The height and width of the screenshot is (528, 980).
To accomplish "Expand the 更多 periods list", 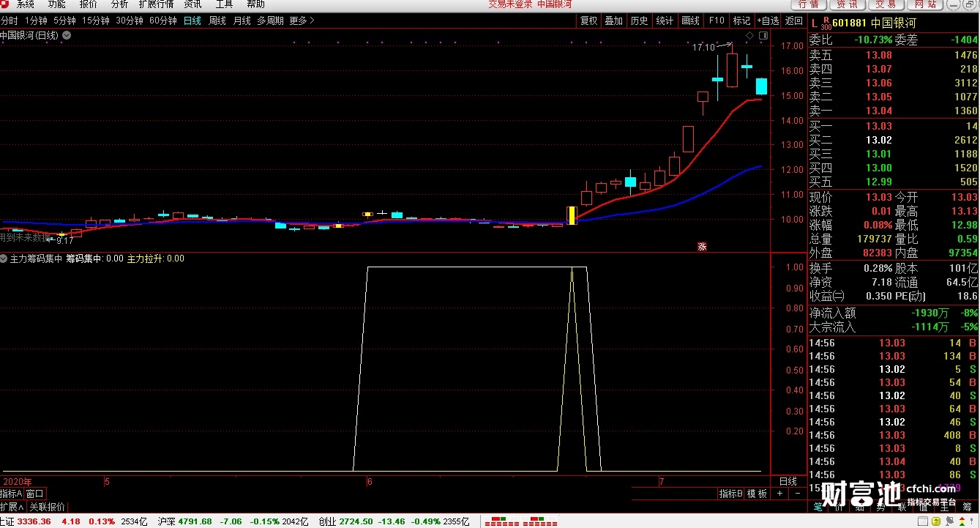I will pos(302,21).
